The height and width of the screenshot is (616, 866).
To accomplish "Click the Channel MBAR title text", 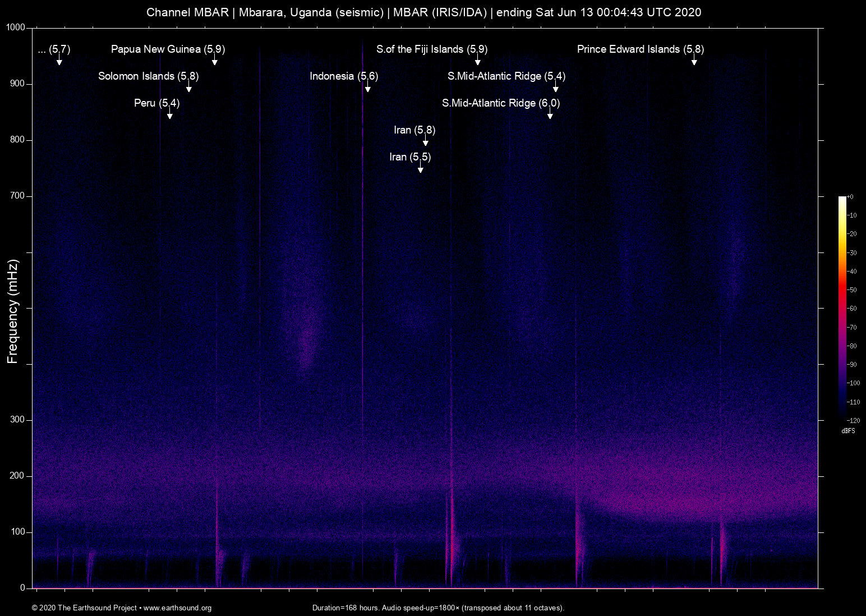I will click(x=423, y=12).
